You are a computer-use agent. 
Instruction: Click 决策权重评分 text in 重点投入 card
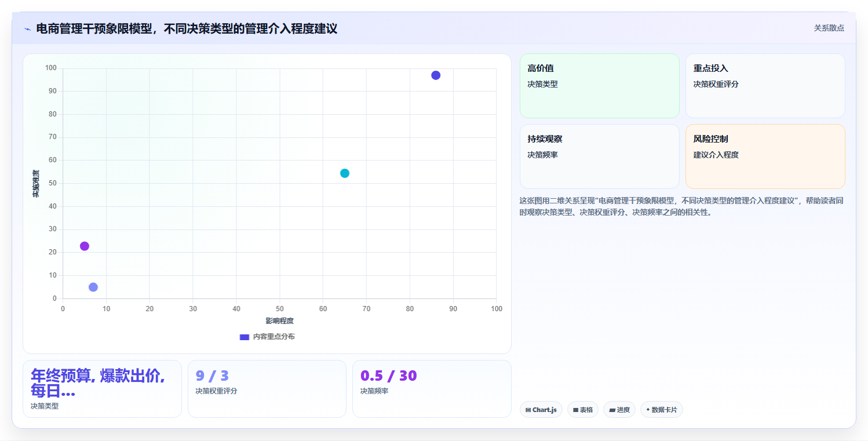click(x=716, y=84)
